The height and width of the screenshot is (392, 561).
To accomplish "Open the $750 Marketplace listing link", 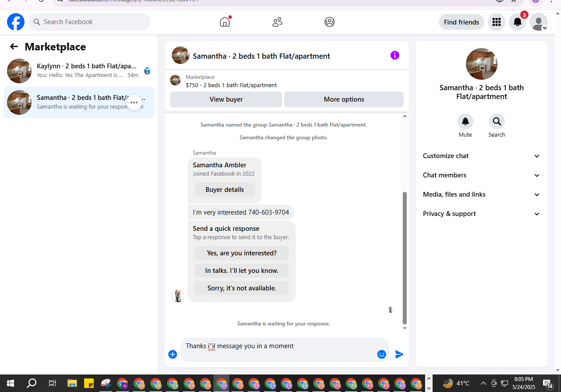I will [x=231, y=85].
